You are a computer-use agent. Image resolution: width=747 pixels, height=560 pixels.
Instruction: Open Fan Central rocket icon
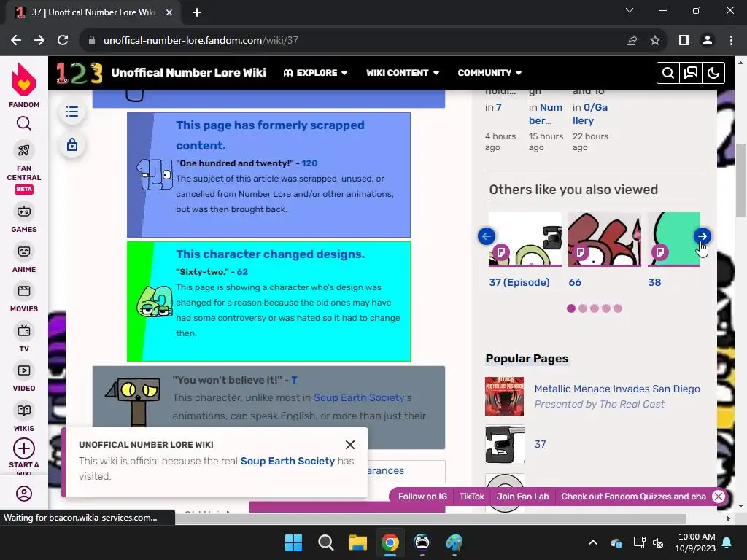24,150
